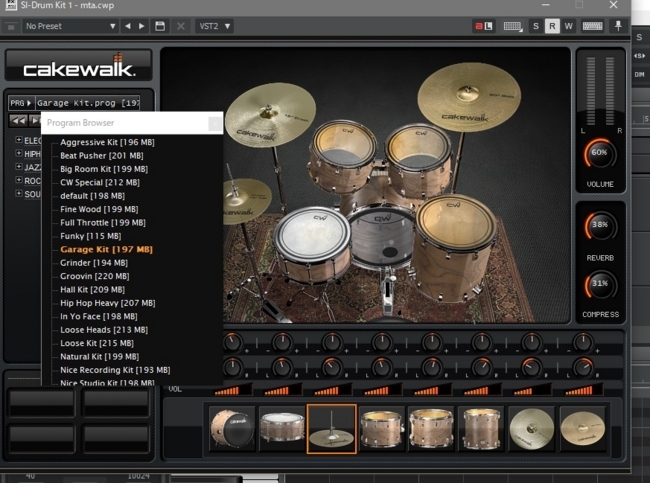This screenshot has width=650, height=483.
Task: Go to next preset arrow
Action: coord(142,26)
